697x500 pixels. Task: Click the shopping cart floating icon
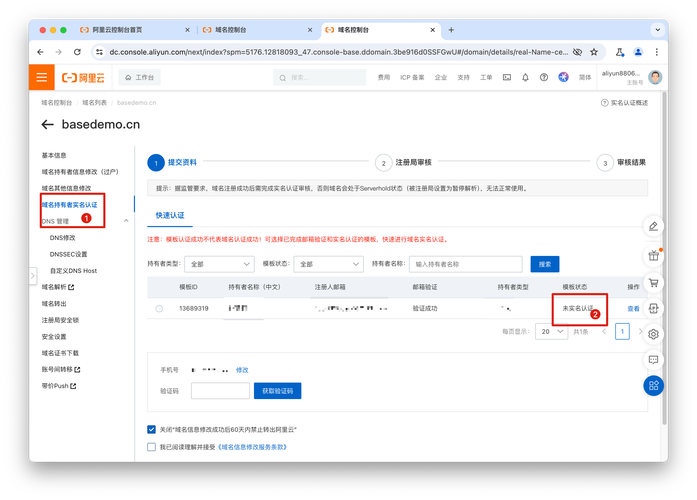point(653,281)
